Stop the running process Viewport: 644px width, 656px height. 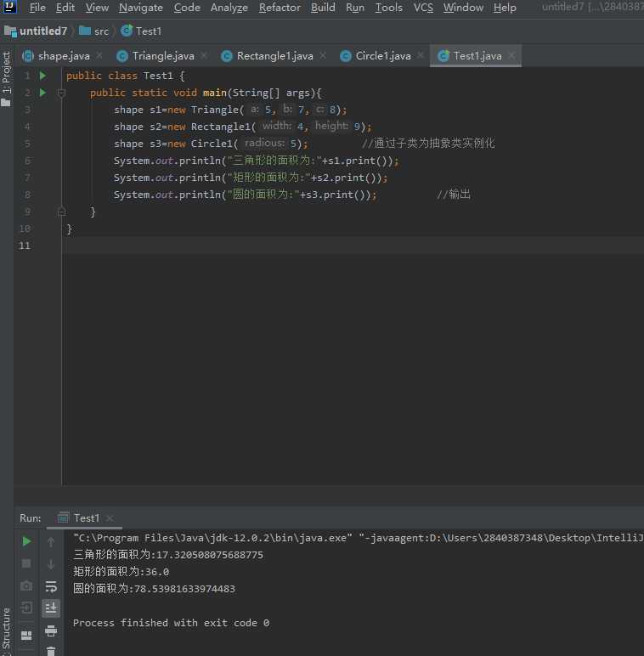click(26, 564)
